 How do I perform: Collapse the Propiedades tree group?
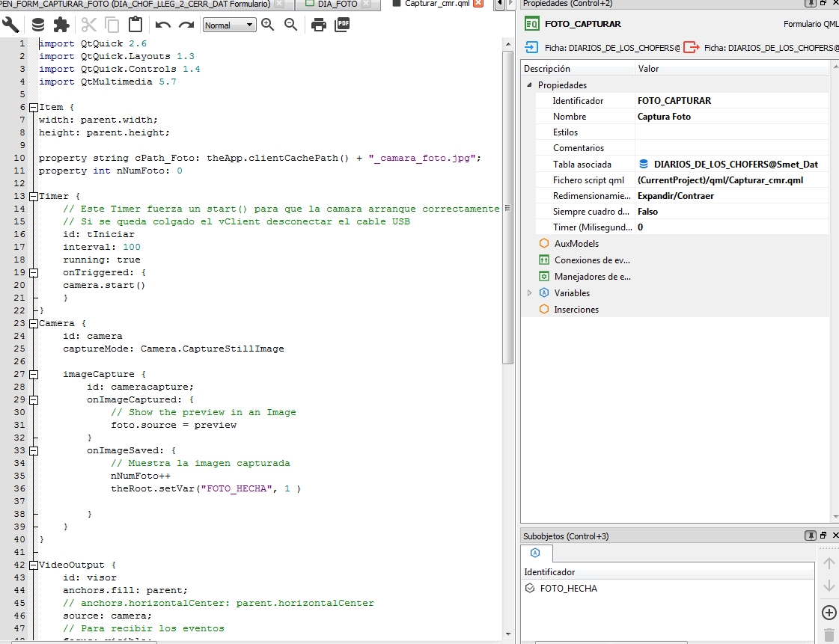click(529, 85)
